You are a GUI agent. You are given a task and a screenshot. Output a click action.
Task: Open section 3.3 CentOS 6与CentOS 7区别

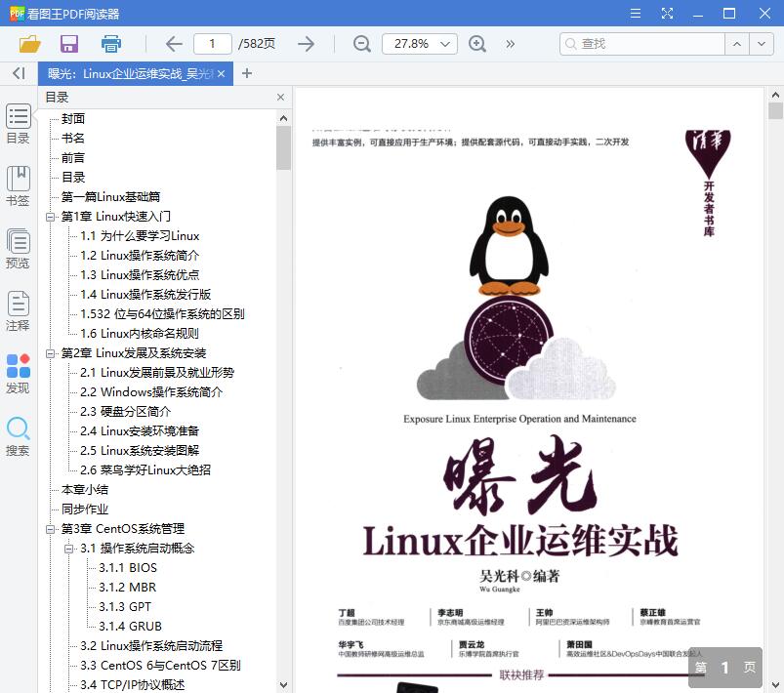click(160, 665)
